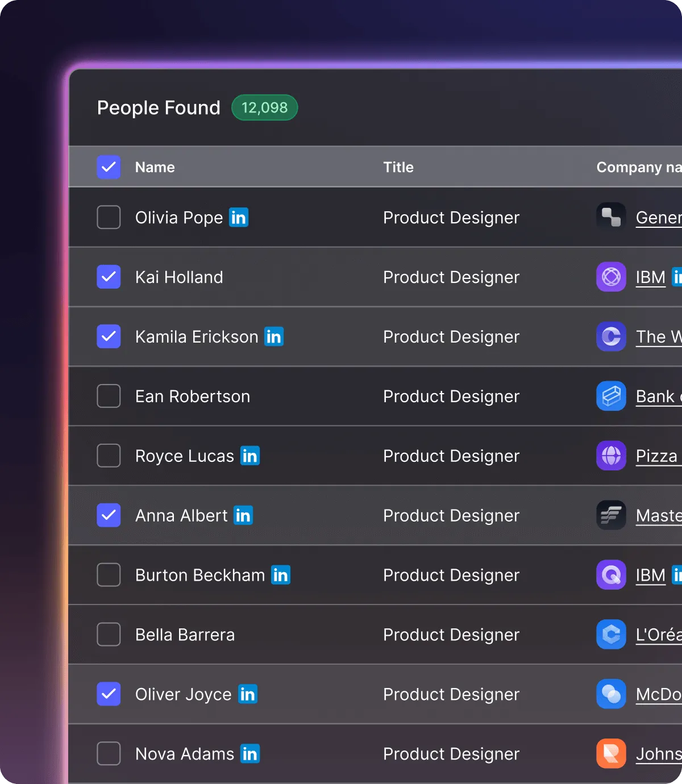The height and width of the screenshot is (784, 682).
Task: Select the name Kamila Erickson
Action: (197, 337)
